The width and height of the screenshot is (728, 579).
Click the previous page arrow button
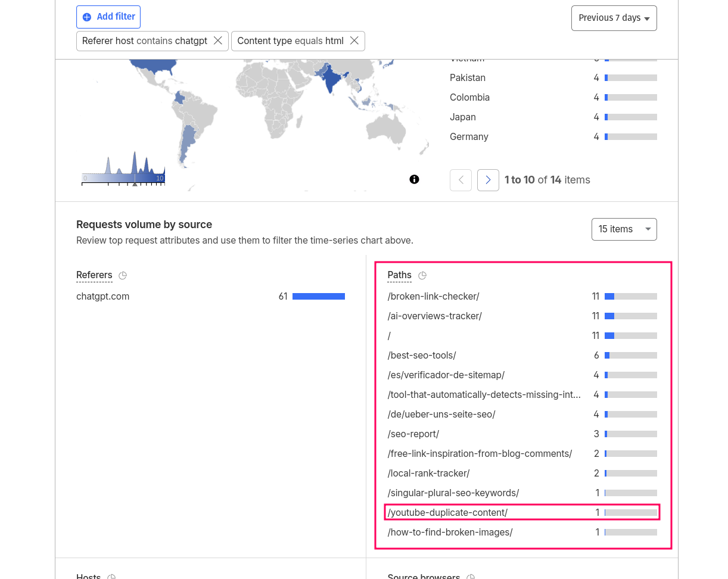click(461, 180)
